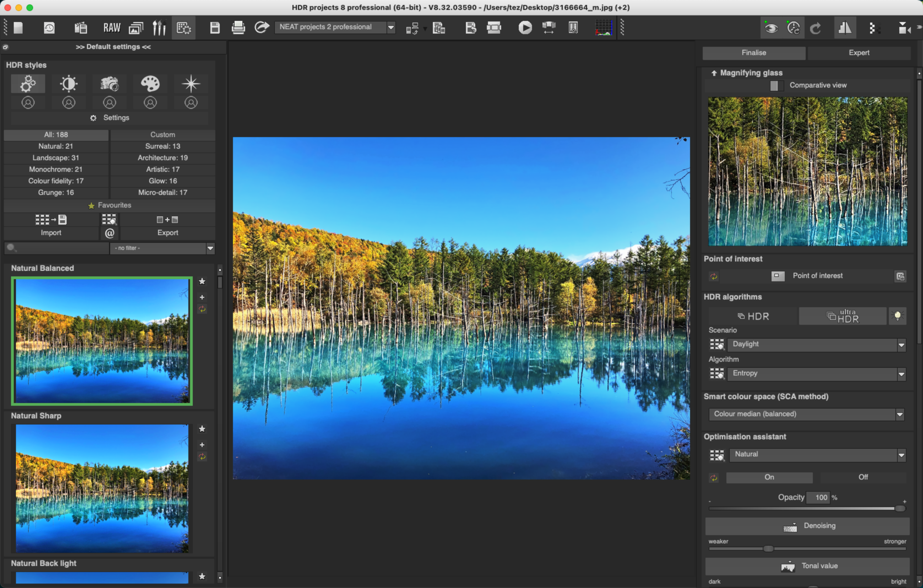Open the timeline history browser
Viewport: 923px width, 588px height.
tap(49, 27)
